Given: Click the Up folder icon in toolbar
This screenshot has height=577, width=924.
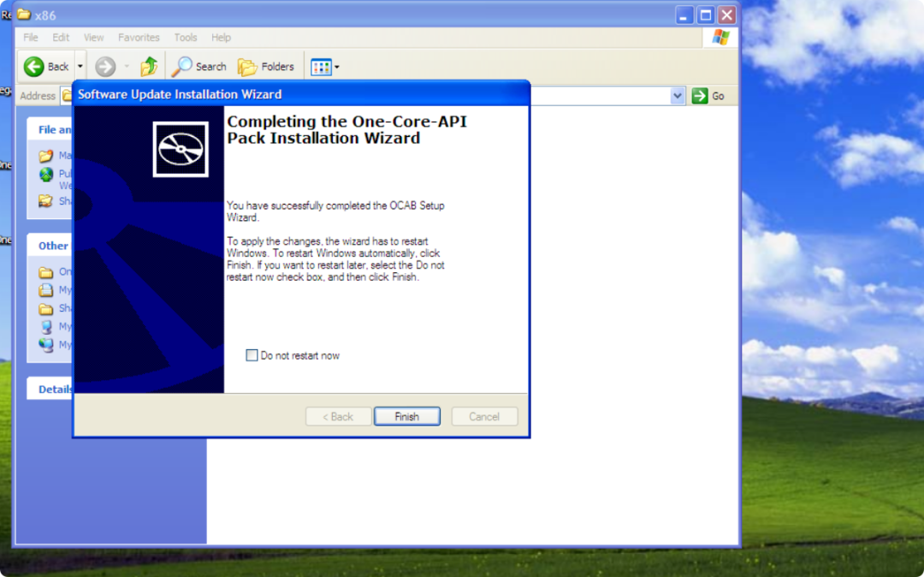Looking at the screenshot, I should pyautogui.click(x=149, y=67).
